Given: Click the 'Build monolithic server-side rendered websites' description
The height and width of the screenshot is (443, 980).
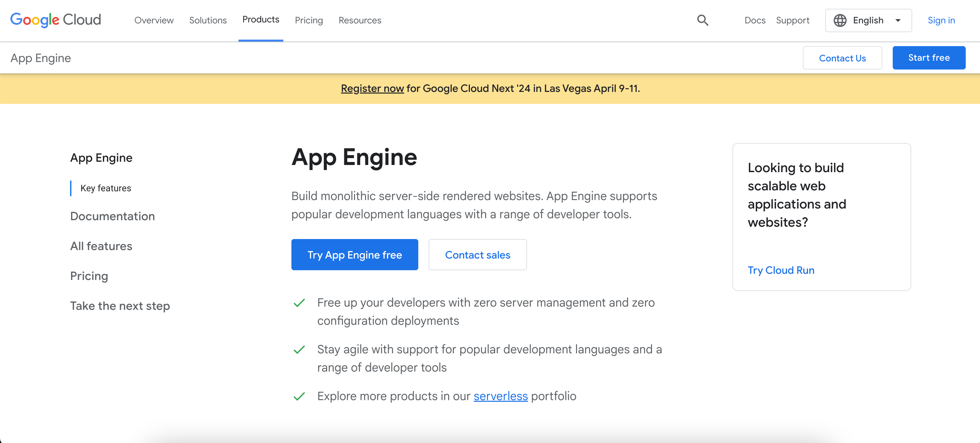Looking at the screenshot, I should click(x=474, y=205).
